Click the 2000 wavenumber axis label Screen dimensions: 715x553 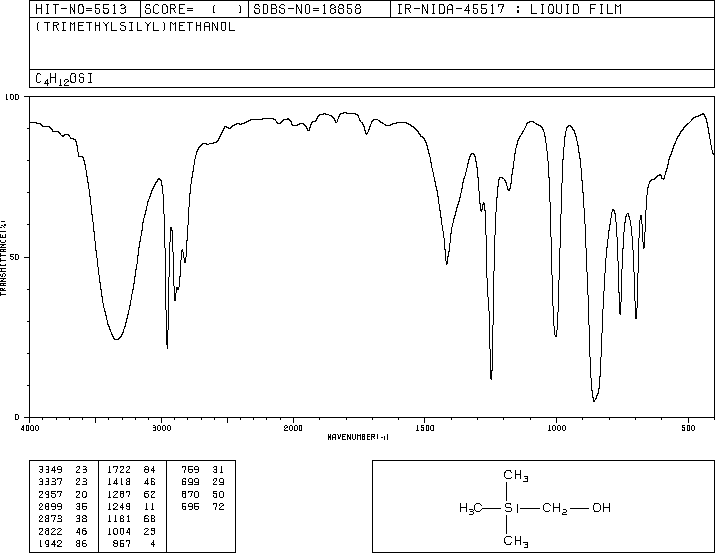[293, 428]
